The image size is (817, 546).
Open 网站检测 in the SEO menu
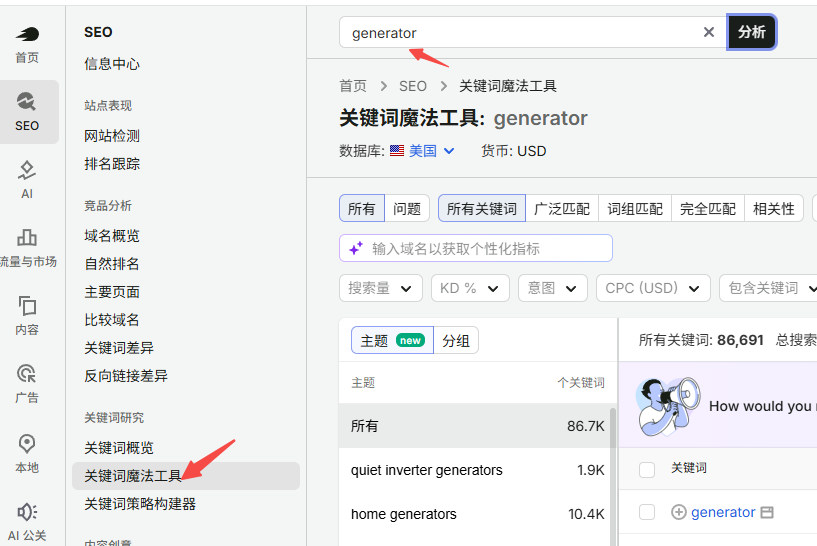112,136
